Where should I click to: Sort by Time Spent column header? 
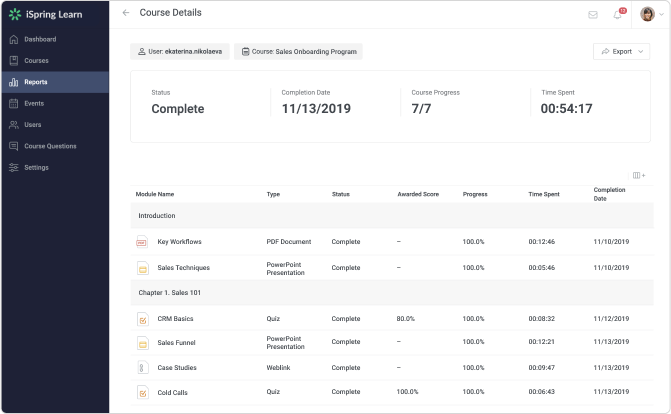544,194
